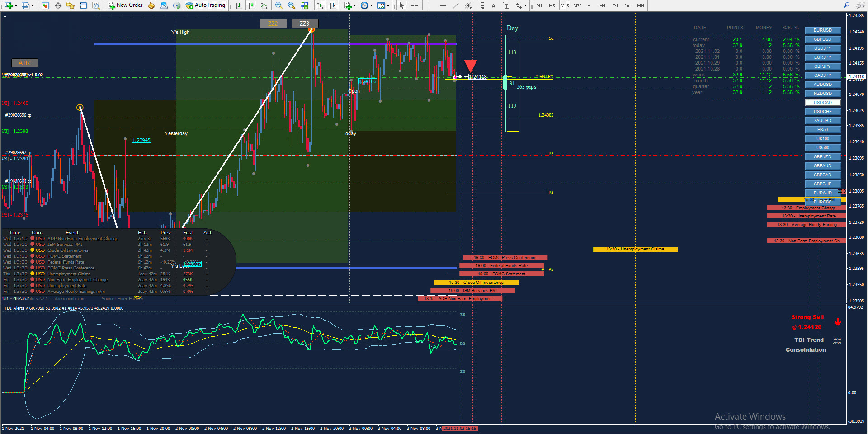Open the New Order dialog
The width and height of the screenshot is (868, 434).
tap(126, 5)
